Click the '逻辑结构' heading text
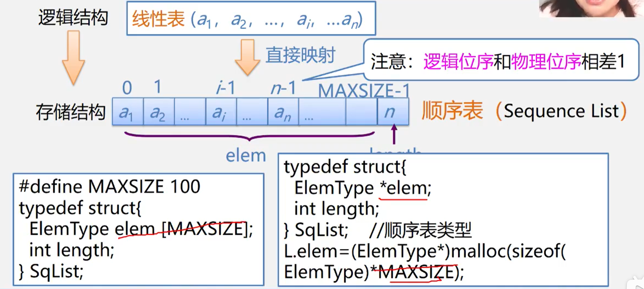This screenshot has height=289, width=644. coord(73,17)
